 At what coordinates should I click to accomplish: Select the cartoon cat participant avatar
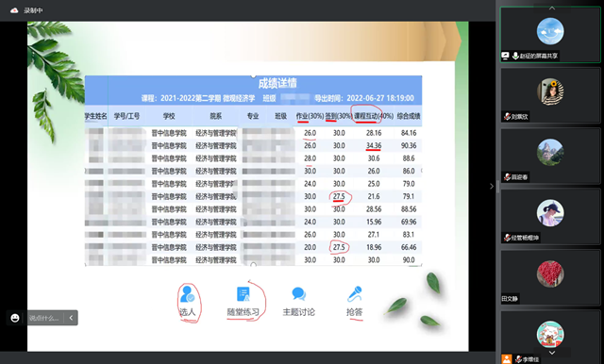click(x=550, y=334)
